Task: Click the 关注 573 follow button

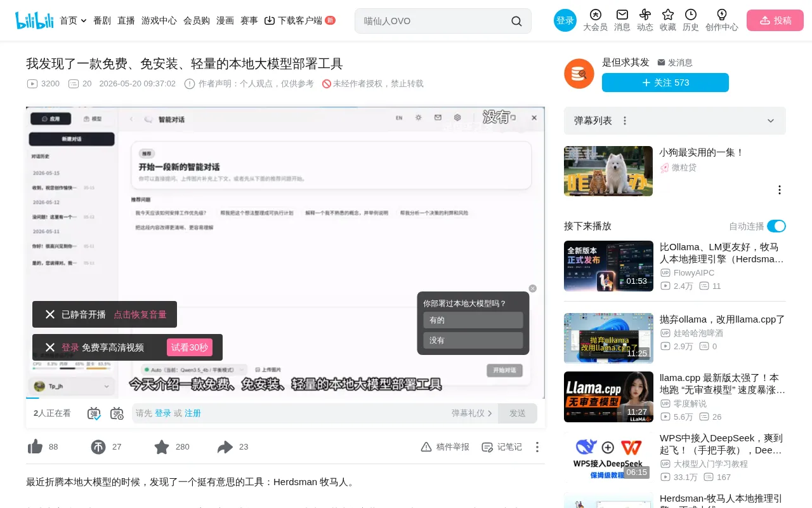Action: pyautogui.click(x=665, y=83)
